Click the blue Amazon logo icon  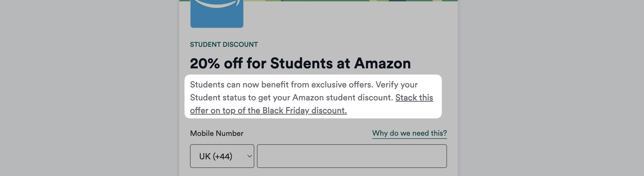[217, 13]
